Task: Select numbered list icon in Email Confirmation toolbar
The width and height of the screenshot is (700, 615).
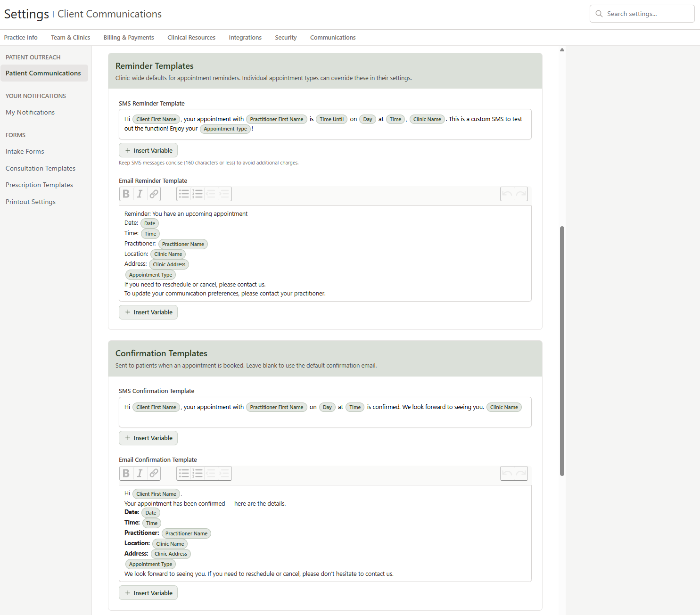Action: click(197, 473)
